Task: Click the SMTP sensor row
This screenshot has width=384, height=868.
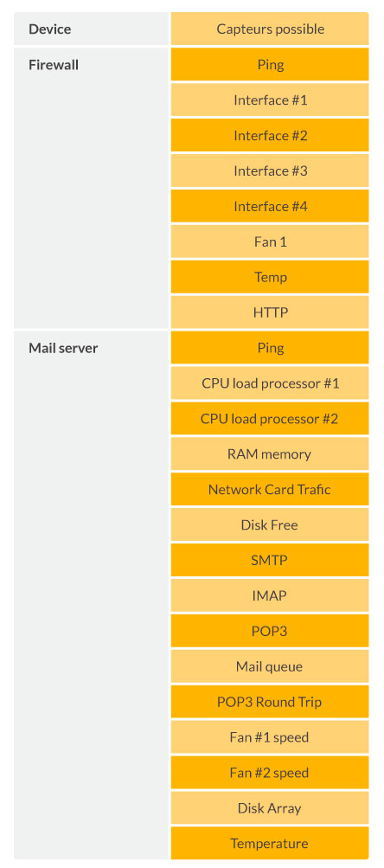Action: [270, 560]
